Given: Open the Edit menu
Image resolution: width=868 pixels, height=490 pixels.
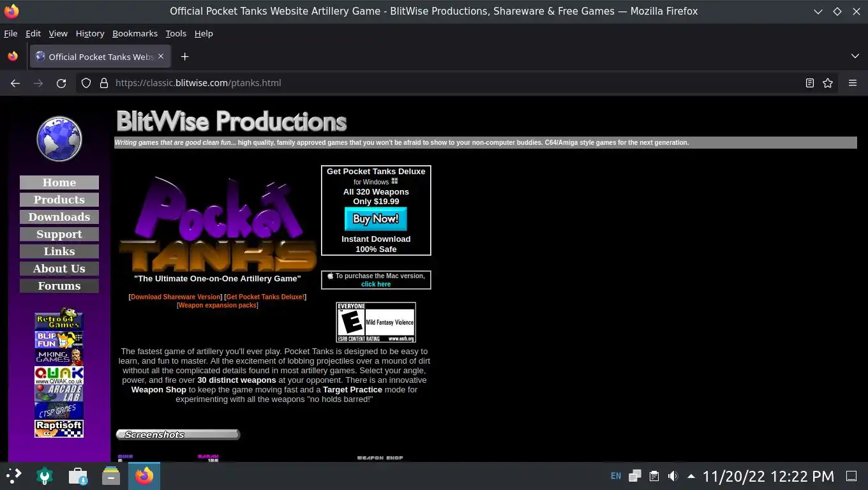Looking at the screenshot, I should point(33,33).
